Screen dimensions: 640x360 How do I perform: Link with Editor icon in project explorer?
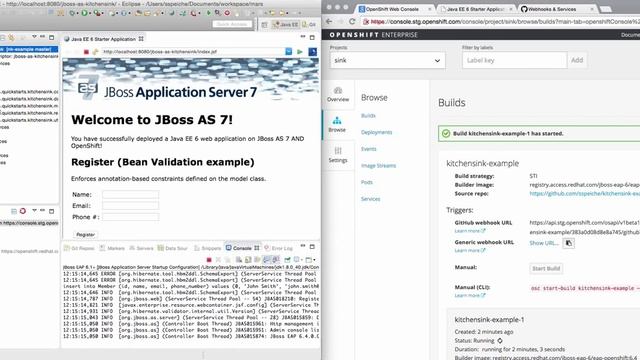click(12, 38)
